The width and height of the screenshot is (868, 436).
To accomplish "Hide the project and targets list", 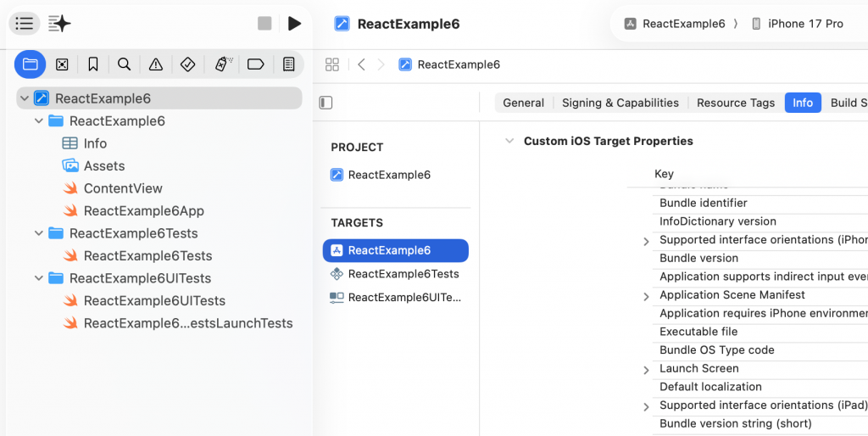I will [325, 103].
